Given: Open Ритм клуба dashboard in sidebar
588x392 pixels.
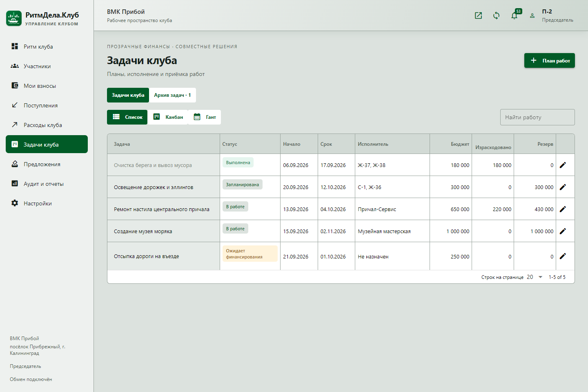Looking at the screenshot, I should [47, 46].
